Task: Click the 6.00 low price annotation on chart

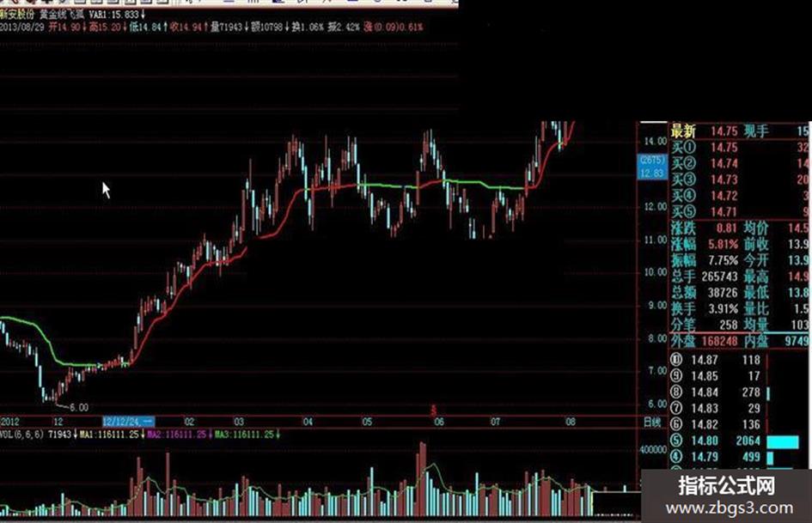Action: 79,408
